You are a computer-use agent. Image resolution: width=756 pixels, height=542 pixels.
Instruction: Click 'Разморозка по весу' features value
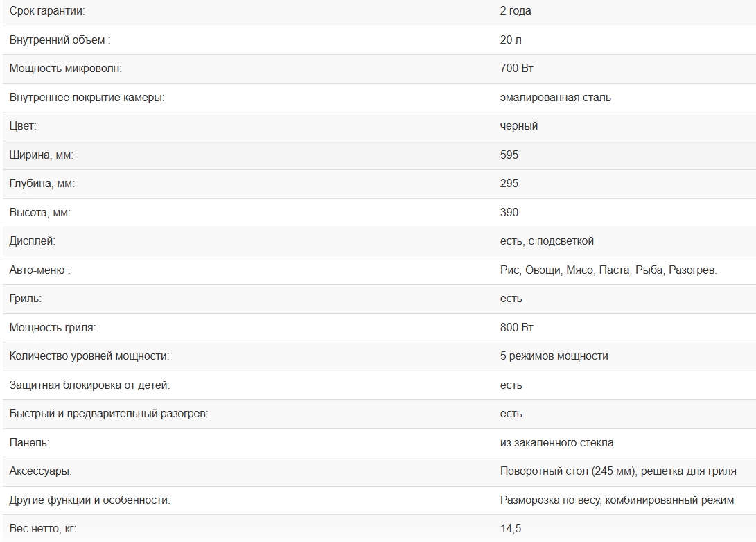(x=550, y=500)
